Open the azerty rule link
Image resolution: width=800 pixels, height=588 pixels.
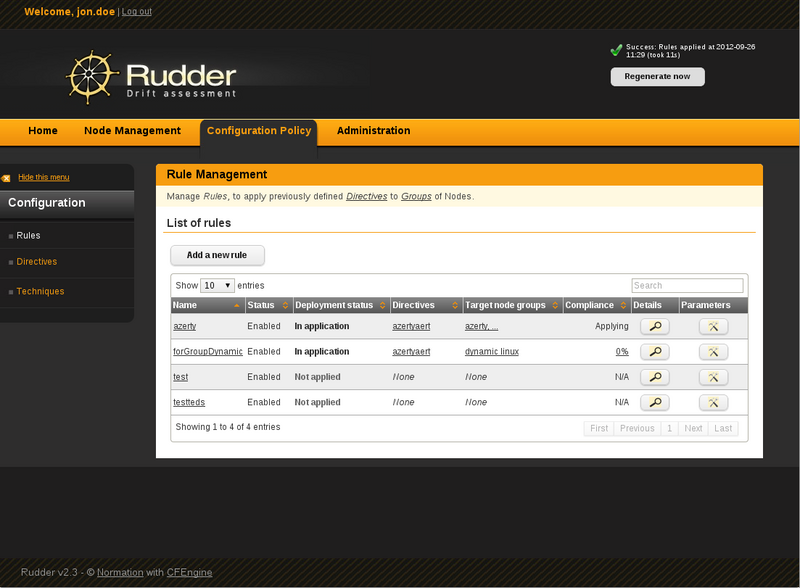click(185, 326)
